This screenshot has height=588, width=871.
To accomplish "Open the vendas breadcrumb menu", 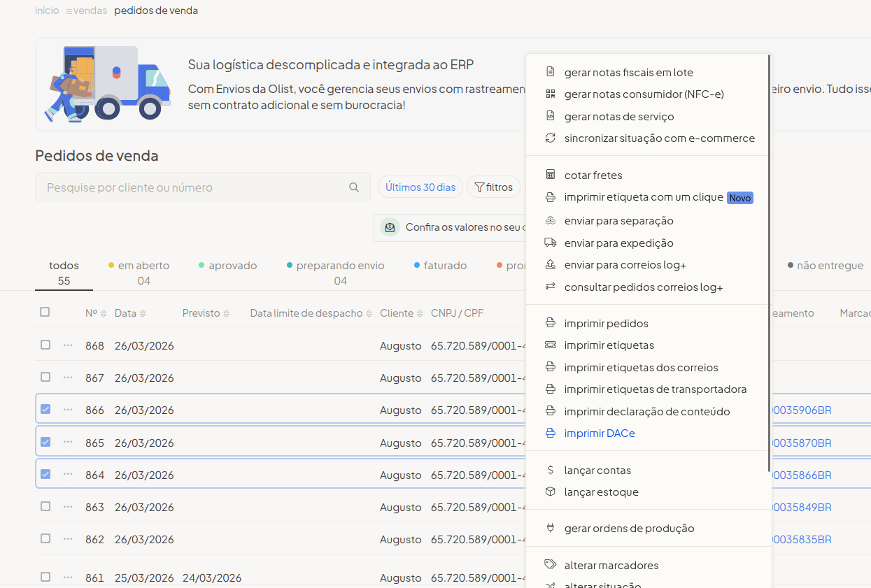I will coord(87,11).
